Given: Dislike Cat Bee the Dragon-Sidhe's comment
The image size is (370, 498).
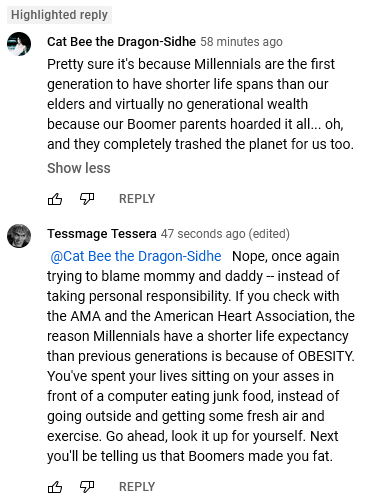Looking at the screenshot, I should pos(87,199).
